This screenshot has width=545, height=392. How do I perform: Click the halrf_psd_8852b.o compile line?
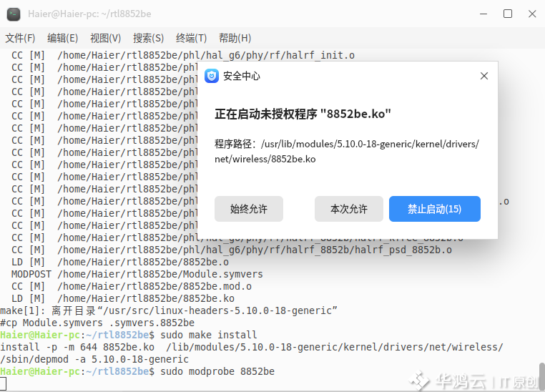(x=232, y=250)
